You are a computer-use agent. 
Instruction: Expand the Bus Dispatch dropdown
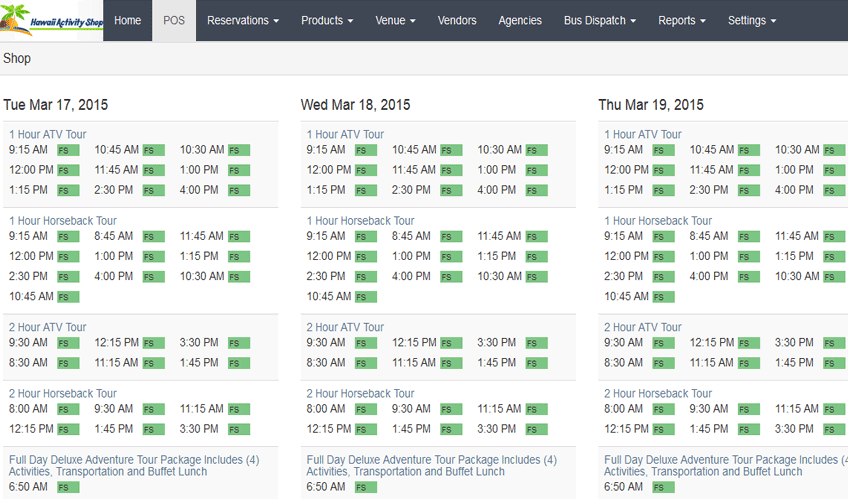(x=600, y=21)
